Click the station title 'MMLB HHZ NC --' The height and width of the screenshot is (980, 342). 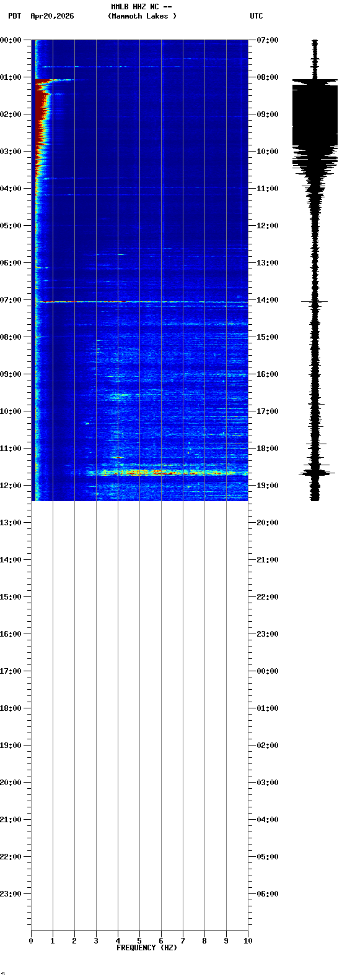click(141, 7)
